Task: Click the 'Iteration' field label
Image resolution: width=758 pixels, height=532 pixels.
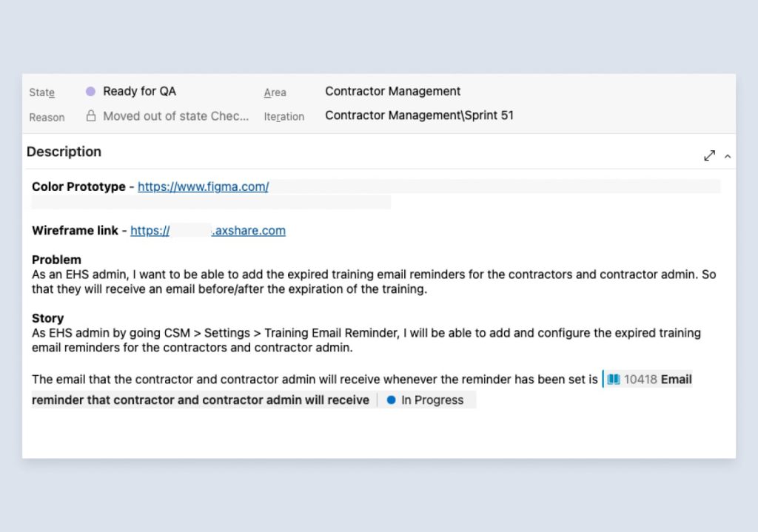Action: tap(284, 116)
